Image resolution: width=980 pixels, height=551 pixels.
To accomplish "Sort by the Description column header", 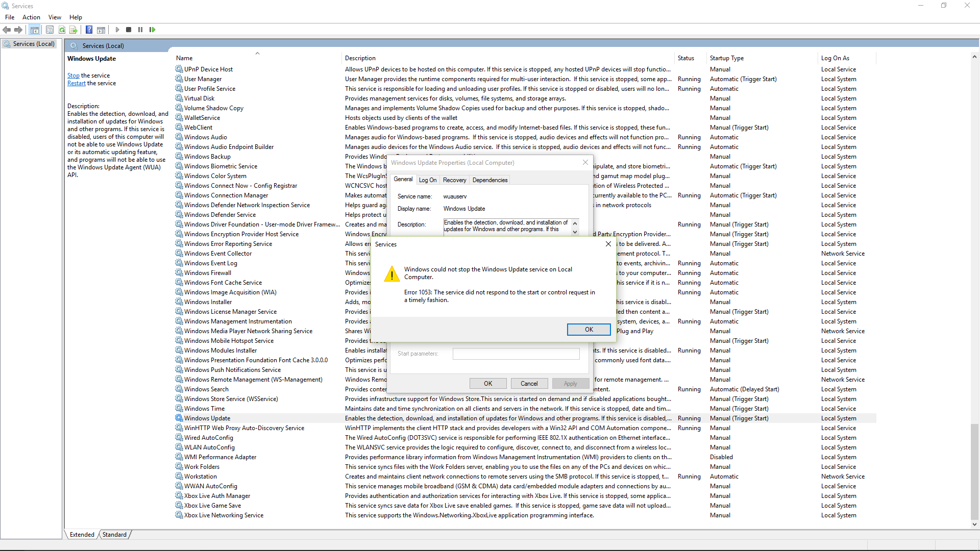I will point(508,58).
